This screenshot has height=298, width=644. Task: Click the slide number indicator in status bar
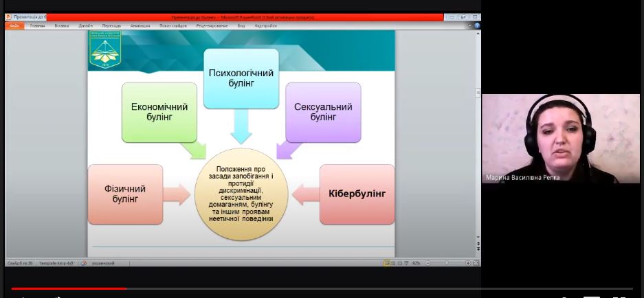20,263
